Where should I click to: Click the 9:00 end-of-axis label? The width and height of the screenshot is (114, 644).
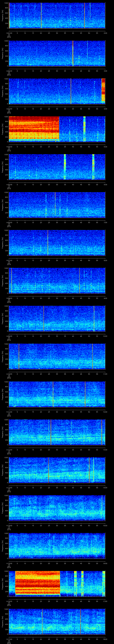click(x=105, y=298)
